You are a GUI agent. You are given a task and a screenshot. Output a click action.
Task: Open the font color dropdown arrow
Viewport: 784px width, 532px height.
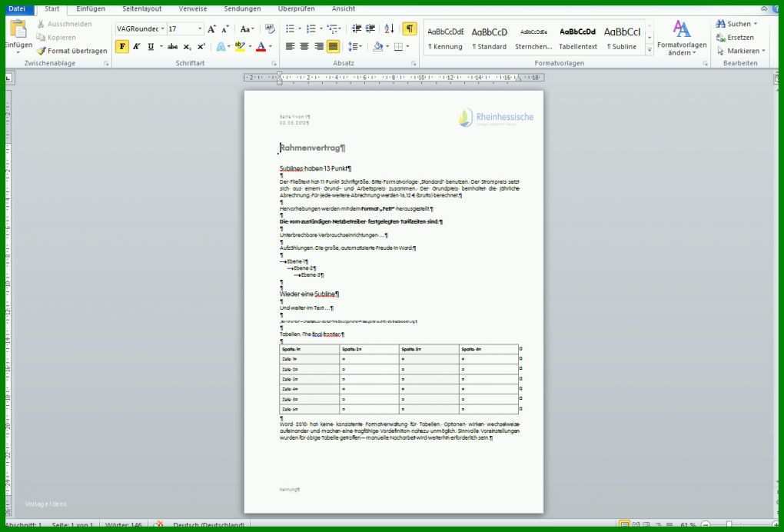pyautogui.click(x=271, y=46)
